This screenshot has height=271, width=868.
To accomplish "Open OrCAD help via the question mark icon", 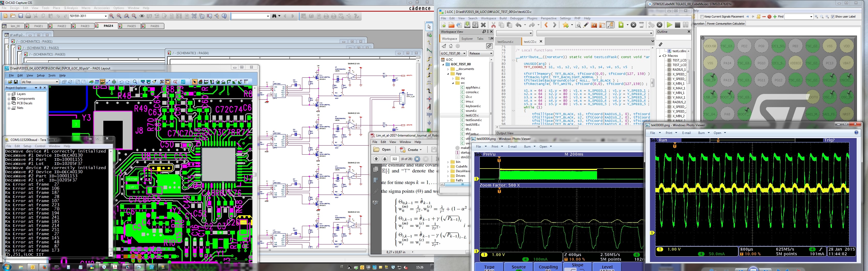I will pyautogui.click(x=224, y=16).
